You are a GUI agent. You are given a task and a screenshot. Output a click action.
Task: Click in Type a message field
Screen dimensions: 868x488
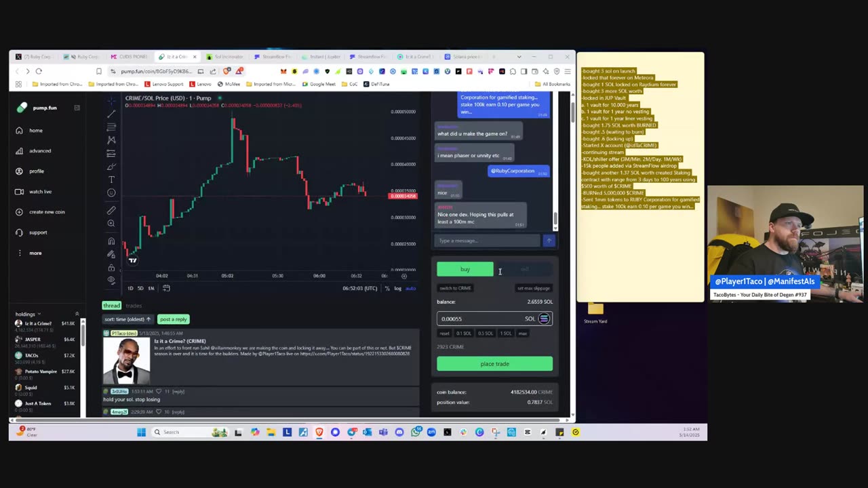[x=487, y=241]
